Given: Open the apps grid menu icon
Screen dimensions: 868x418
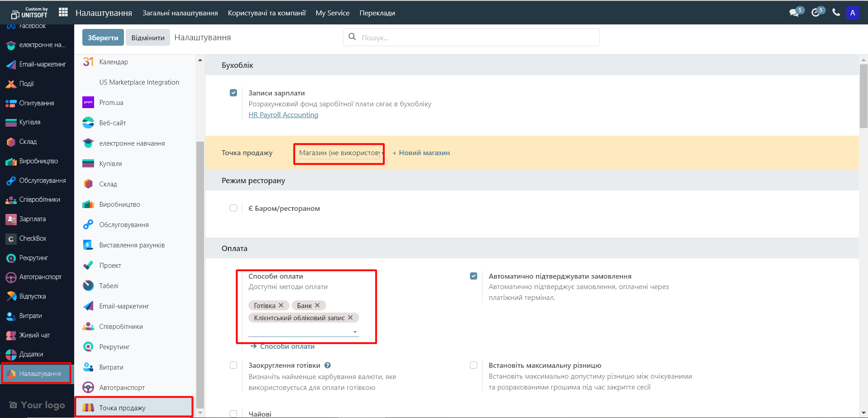Looking at the screenshot, I should [63, 12].
